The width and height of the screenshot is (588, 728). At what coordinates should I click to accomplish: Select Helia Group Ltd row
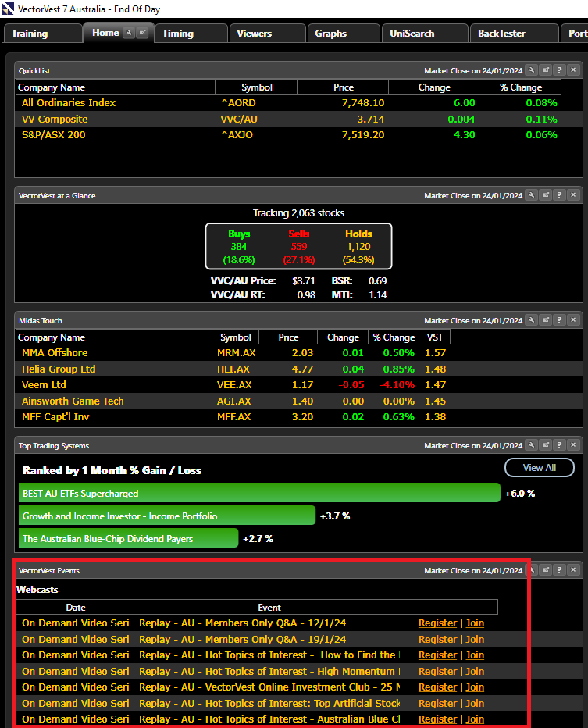(298, 369)
